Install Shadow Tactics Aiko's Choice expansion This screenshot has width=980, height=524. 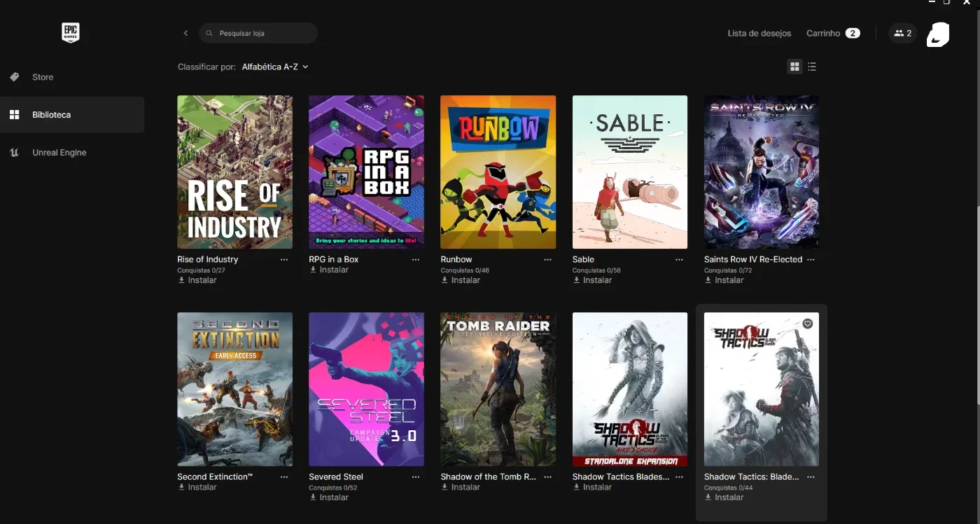(x=592, y=487)
